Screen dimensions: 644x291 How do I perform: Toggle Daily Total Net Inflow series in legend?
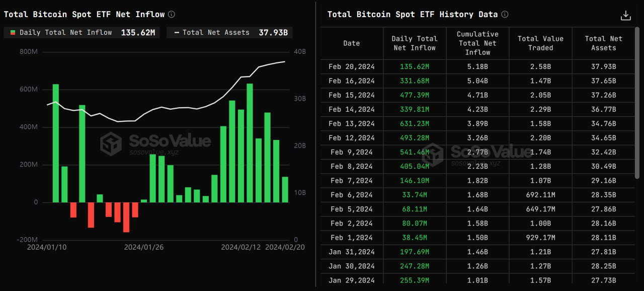coord(65,33)
